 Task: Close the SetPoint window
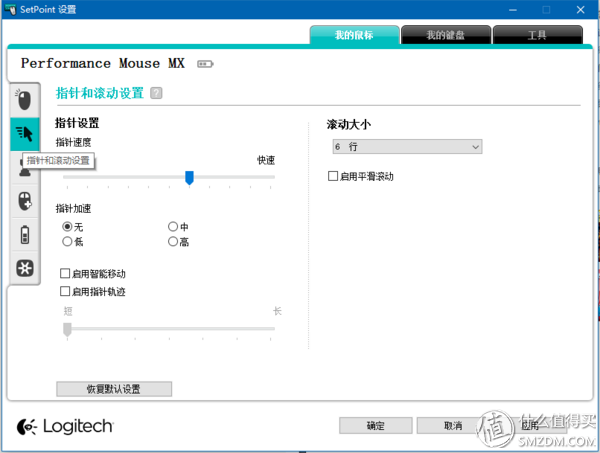[580, 10]
